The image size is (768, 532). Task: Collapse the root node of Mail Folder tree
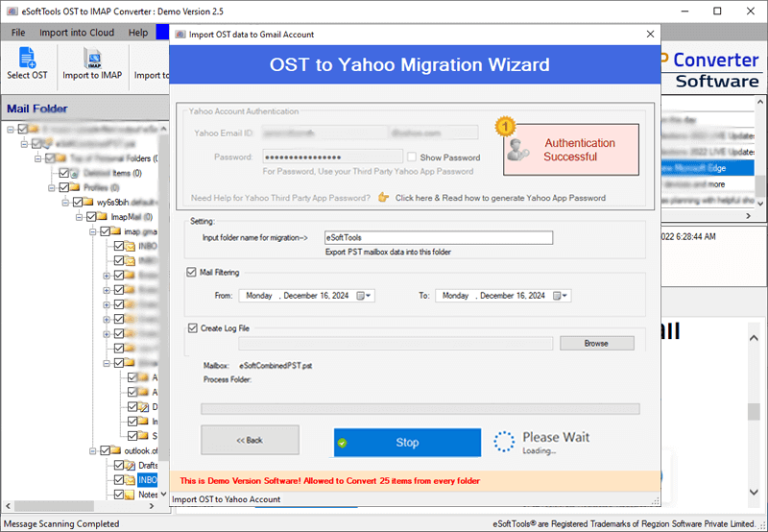coord(11,130)
